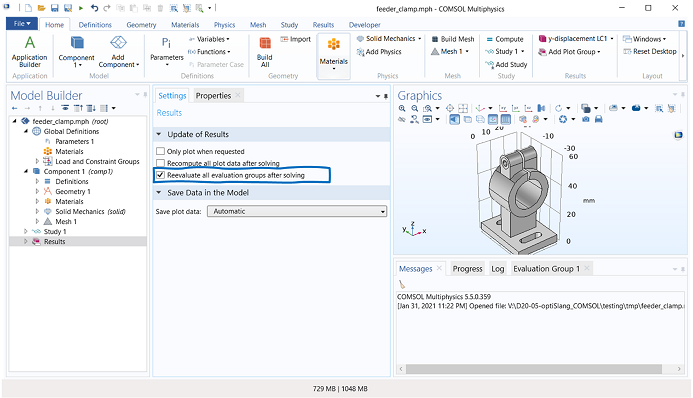Screen dimensions: 693x398
Task: Click the print icon in Graphics toolbar
Action: [x=598, y=119]
